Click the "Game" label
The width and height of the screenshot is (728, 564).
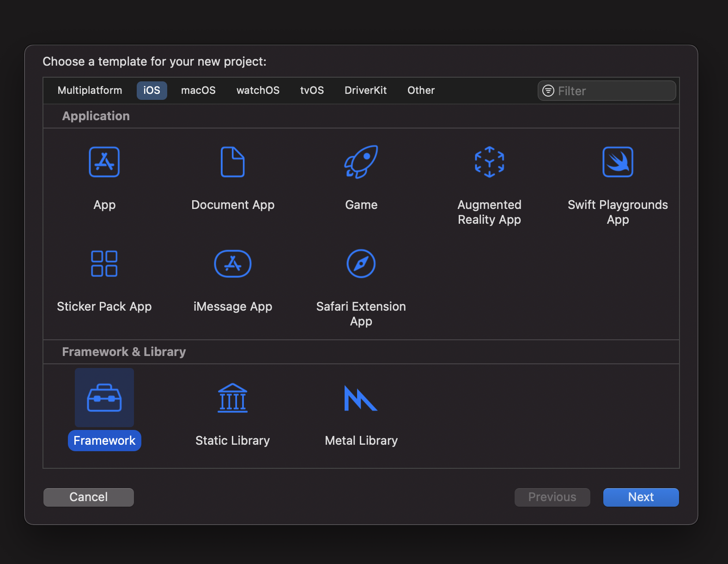[x=361, y=205]
